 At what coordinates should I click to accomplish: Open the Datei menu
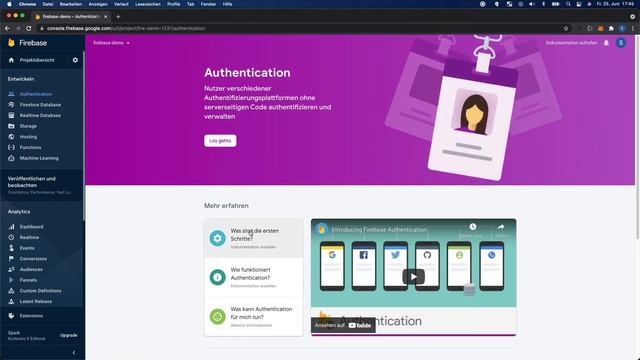tap(48, 4)
